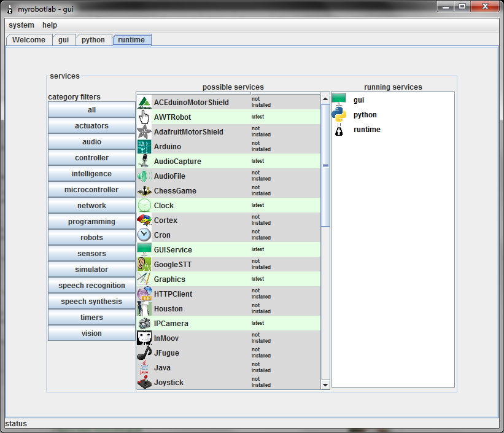
Task: Click the Cron clock icon
Action: tap(144, 235)
